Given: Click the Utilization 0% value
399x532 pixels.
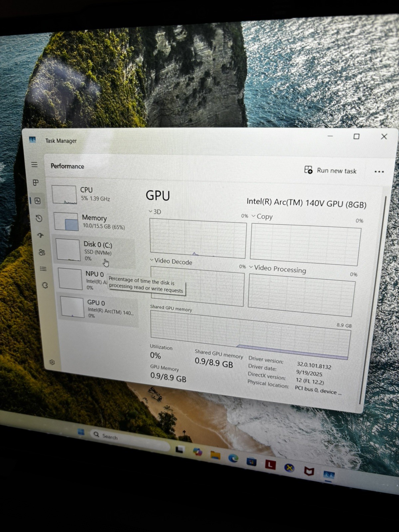Looking at the screenshot, I should [x=155, y=355].
